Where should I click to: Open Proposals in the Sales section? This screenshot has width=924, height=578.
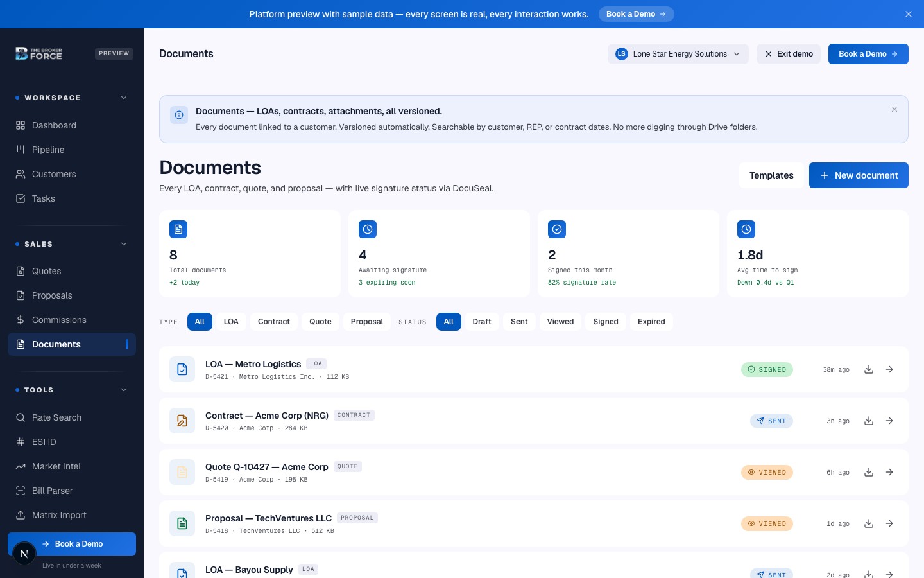[72, 295]
